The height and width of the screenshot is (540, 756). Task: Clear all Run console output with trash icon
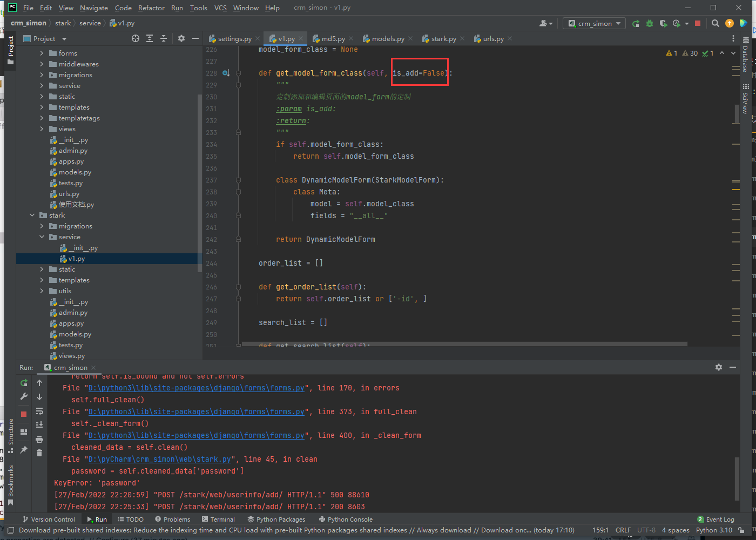[x=39, y=453]
